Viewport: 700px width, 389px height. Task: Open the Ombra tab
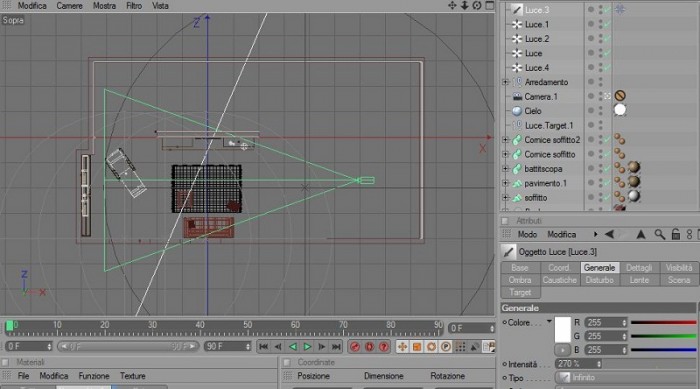(x=520, y=280)
